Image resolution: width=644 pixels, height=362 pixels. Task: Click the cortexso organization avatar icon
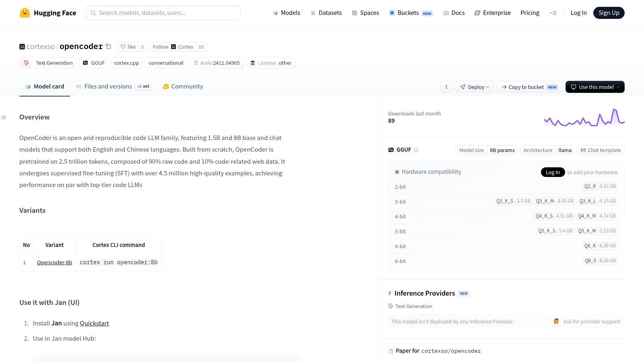coord(22,47)
